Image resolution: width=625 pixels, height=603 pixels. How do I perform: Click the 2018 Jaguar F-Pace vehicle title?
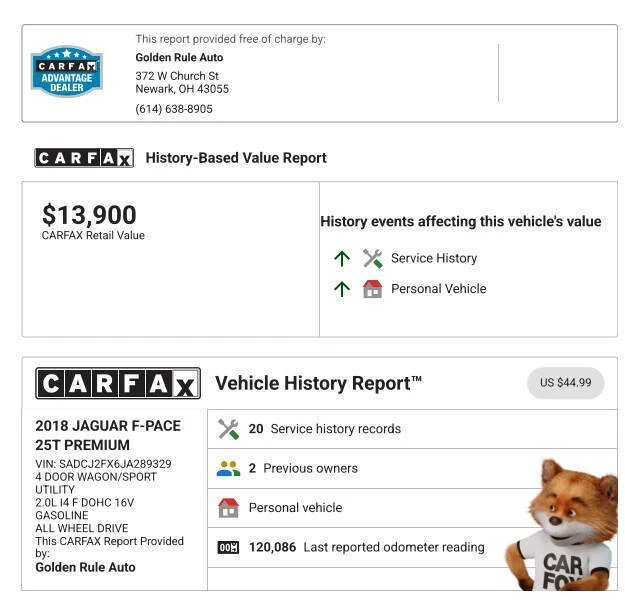click(x=108, y=435)
